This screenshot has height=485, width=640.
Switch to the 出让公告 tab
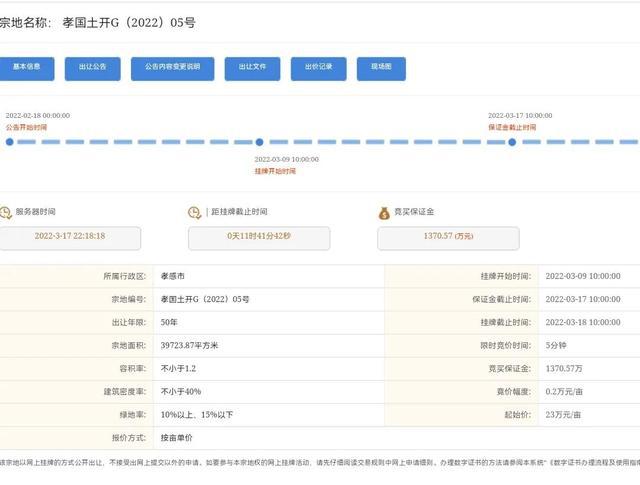[x=92, y=67]
